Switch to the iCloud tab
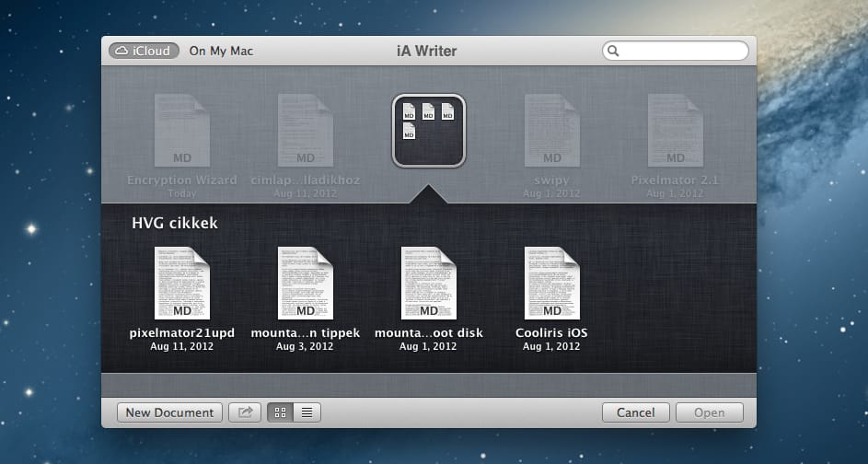This screenshot has width=868, height=464. click(144, 51)
